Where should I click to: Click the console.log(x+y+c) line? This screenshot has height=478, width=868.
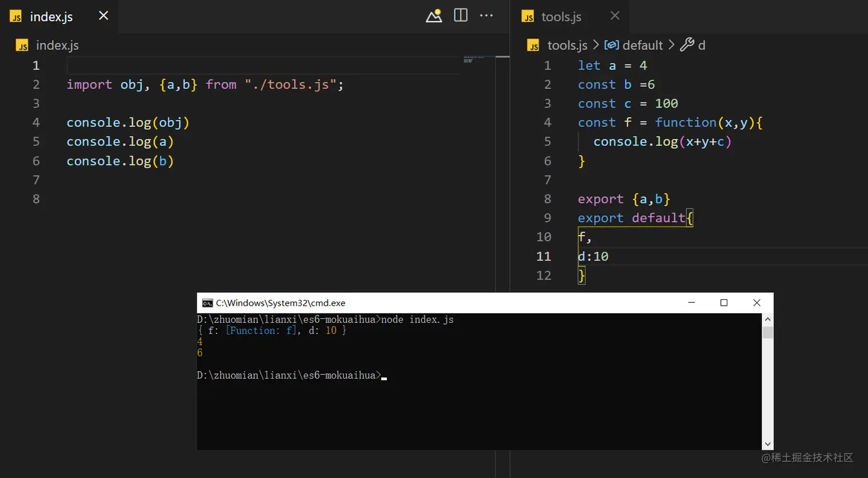[662, 141]
